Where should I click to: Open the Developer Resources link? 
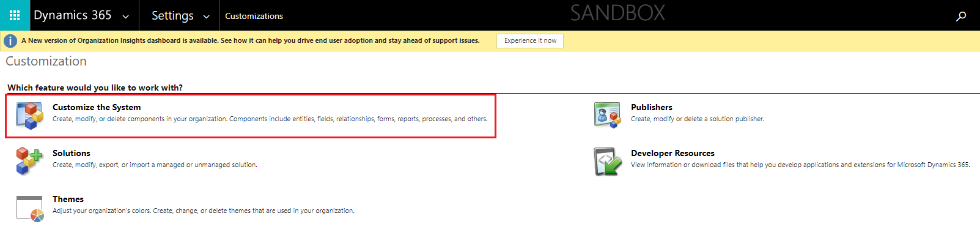[672, 153]
